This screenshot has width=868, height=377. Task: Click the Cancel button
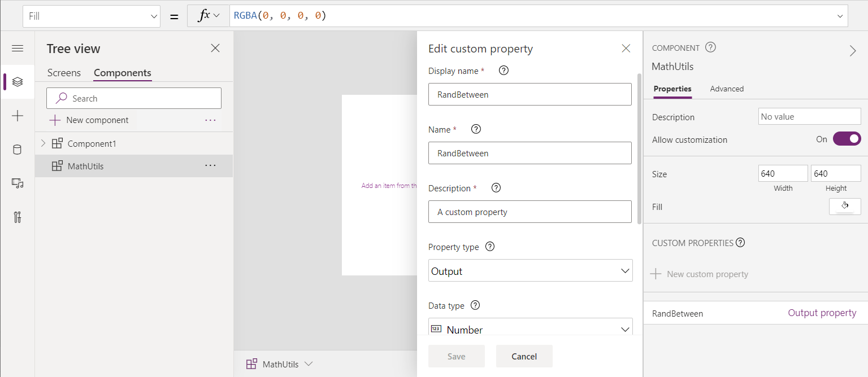(x=524, y=356)
